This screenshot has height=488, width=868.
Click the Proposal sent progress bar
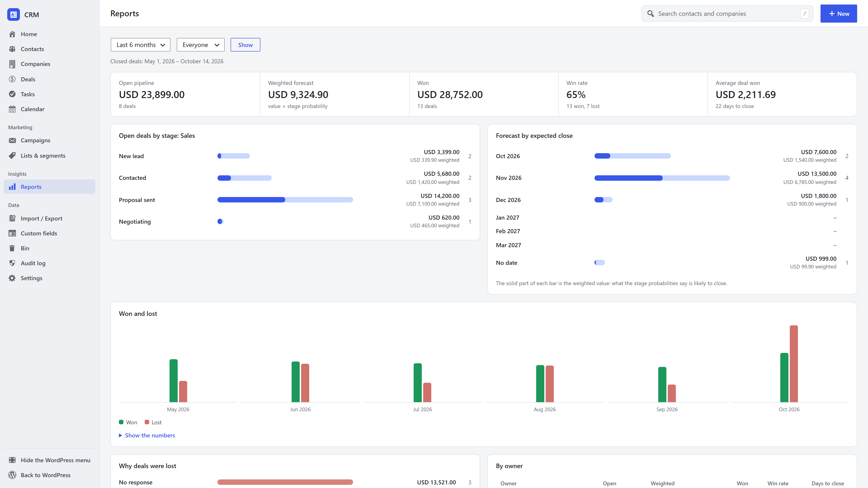click(285, 200)
